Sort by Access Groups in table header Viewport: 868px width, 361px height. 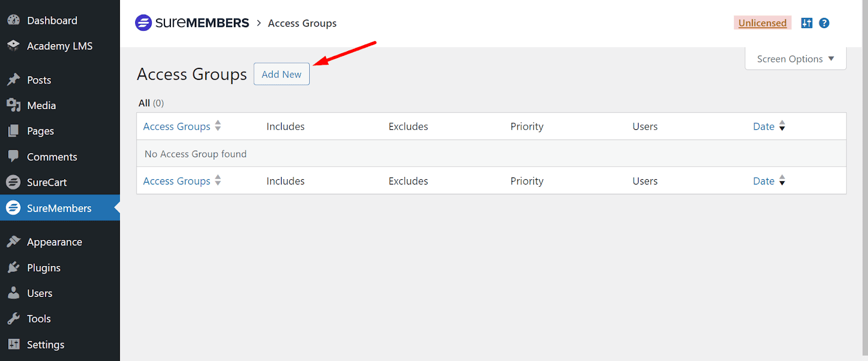176,126
